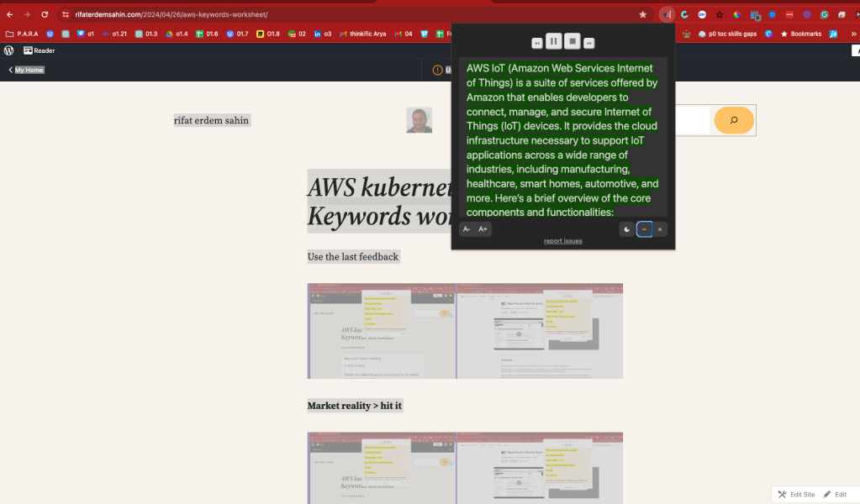This screenshot has width=860, height=504.
Task: Open the WordPress Reader
Action: [39, 50]
